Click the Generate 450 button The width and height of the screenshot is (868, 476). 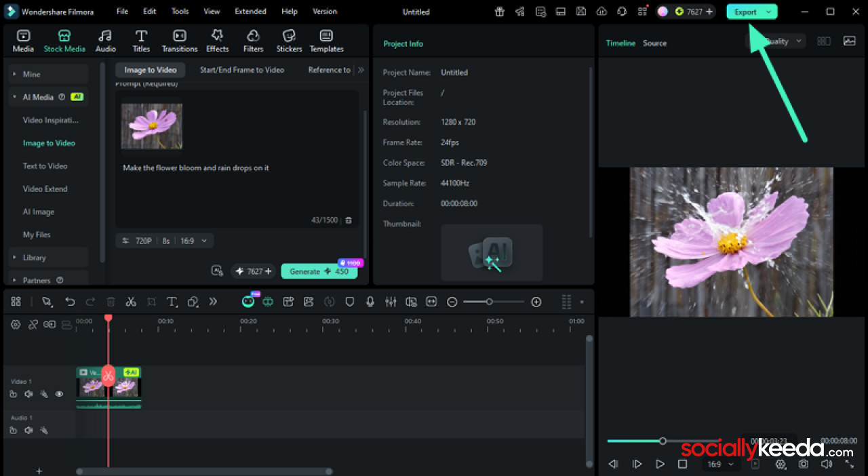click(x=319, y=271)
